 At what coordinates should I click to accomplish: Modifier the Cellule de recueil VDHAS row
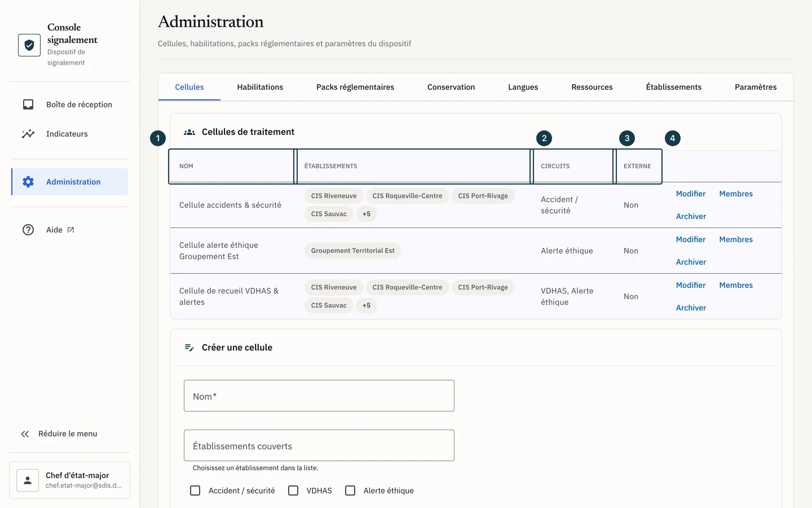tap(691, 285)
